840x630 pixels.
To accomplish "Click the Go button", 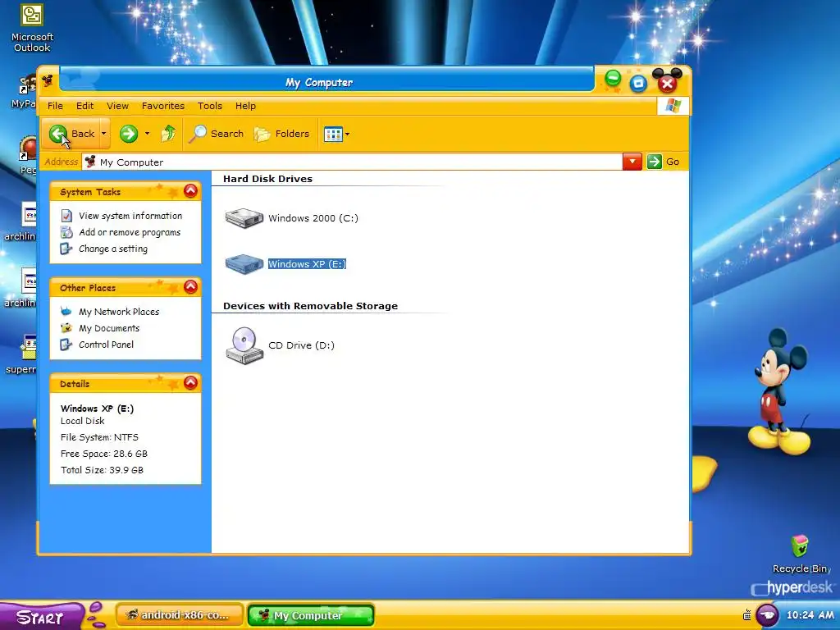I will click(663, 162).
